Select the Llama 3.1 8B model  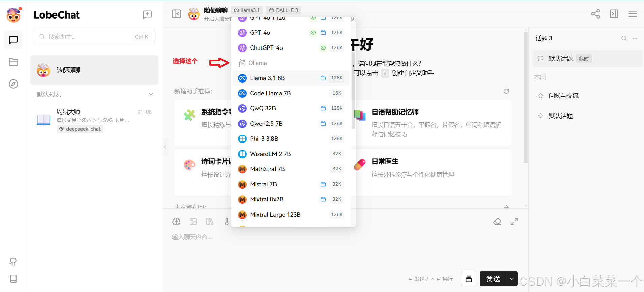coord(291,78)
